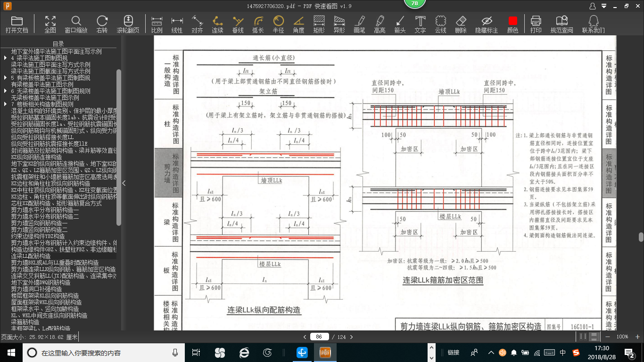This screenshot has width=644, height=362.
Task: Open a document with 打开文档
Action: [17, 24]
